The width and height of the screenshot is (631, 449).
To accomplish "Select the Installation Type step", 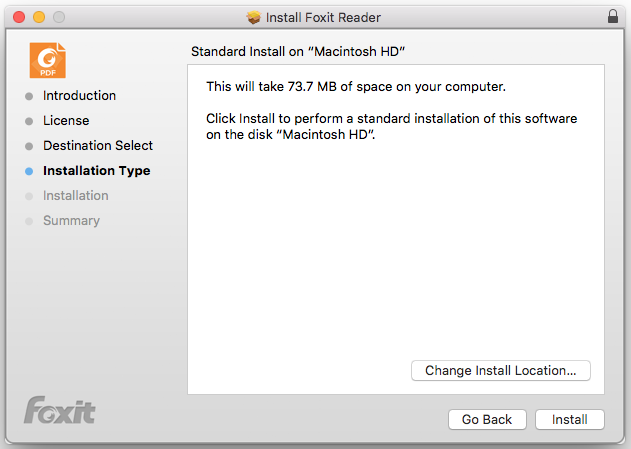I will (97, 171).
